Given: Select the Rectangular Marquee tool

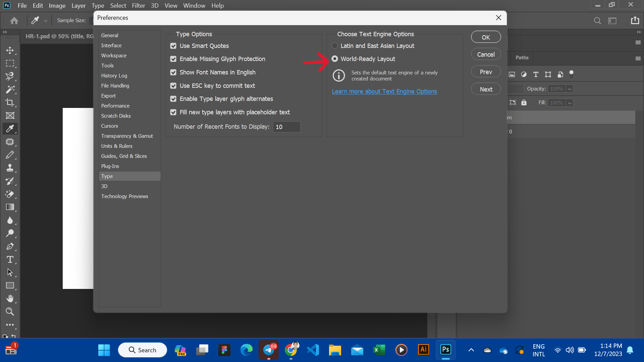Looking at the screenshot, I should (x=10, y=63).
